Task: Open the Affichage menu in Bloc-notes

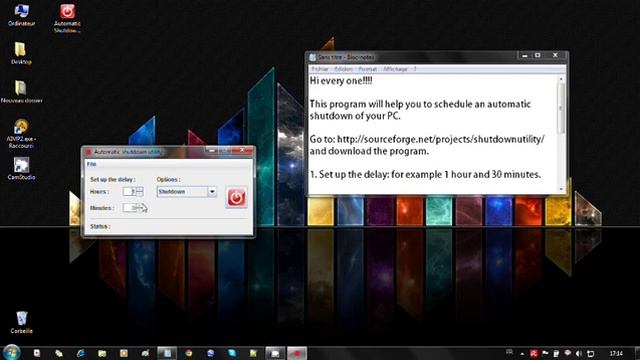Action: (x=395, y=69)
